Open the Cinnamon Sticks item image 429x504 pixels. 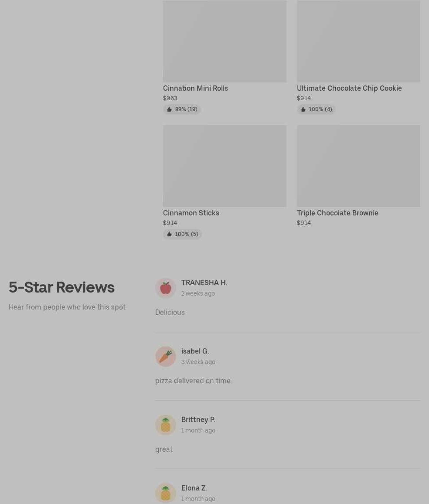click(x=225, y=166)
